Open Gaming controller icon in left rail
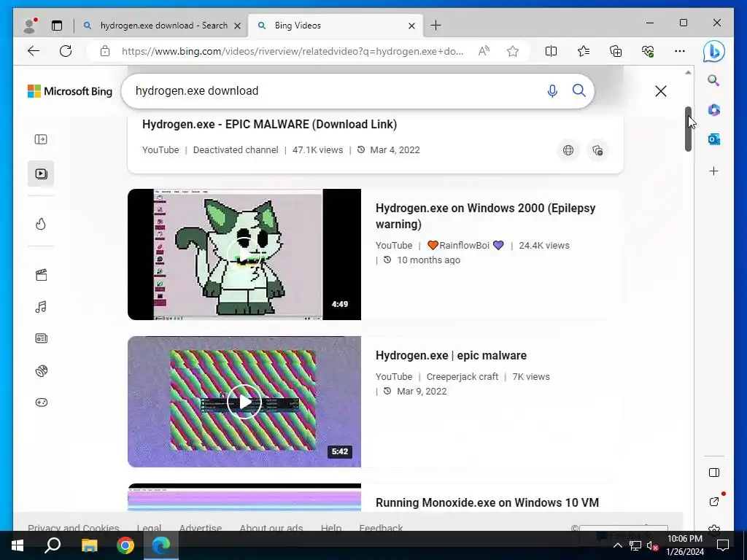 [41, 402]
